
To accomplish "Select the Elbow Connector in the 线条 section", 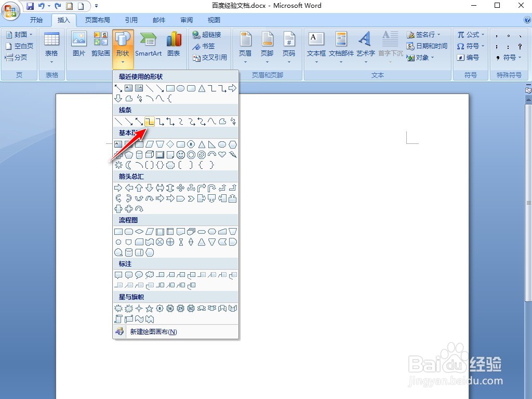I will pos(149,121).
